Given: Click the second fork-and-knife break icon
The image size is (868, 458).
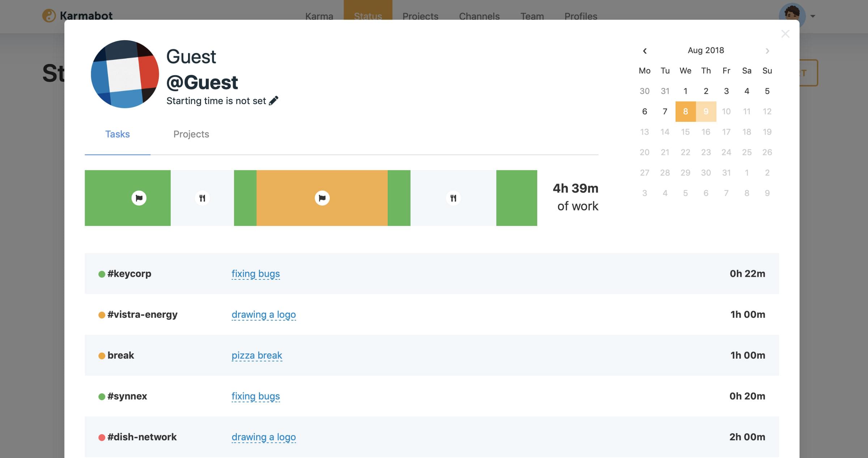Looking at the screenshot, I should point(453,198).
